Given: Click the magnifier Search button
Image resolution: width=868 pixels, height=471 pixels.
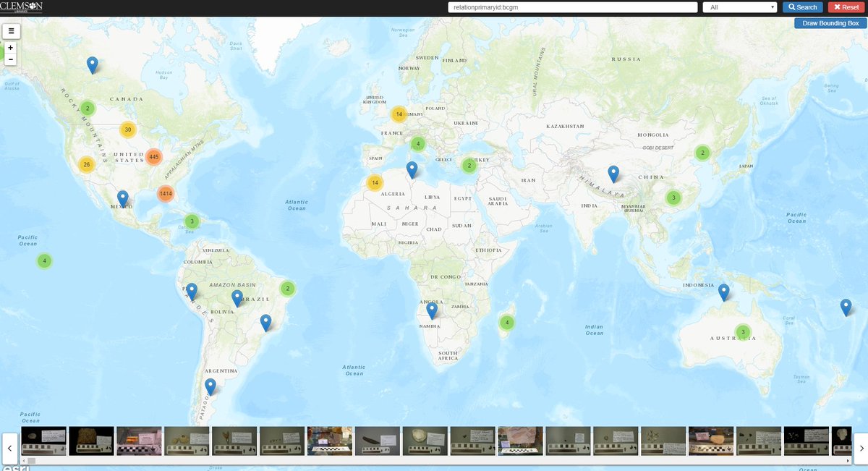Looking at the screenshot, I should point(802,7).
